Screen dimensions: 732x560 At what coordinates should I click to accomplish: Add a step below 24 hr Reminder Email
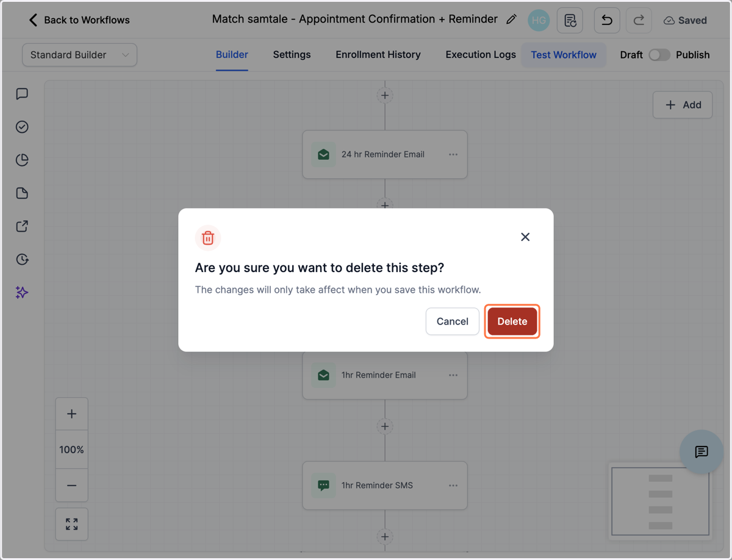point(385,204)
